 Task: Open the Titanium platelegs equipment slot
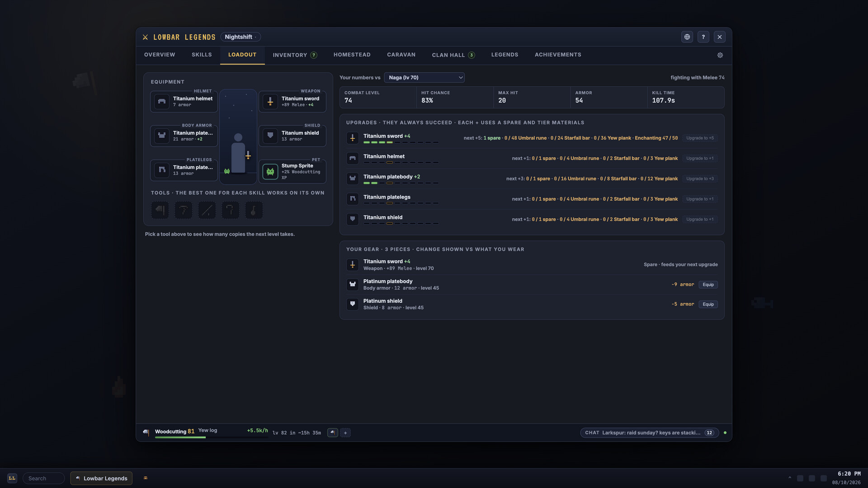[184, 170]
